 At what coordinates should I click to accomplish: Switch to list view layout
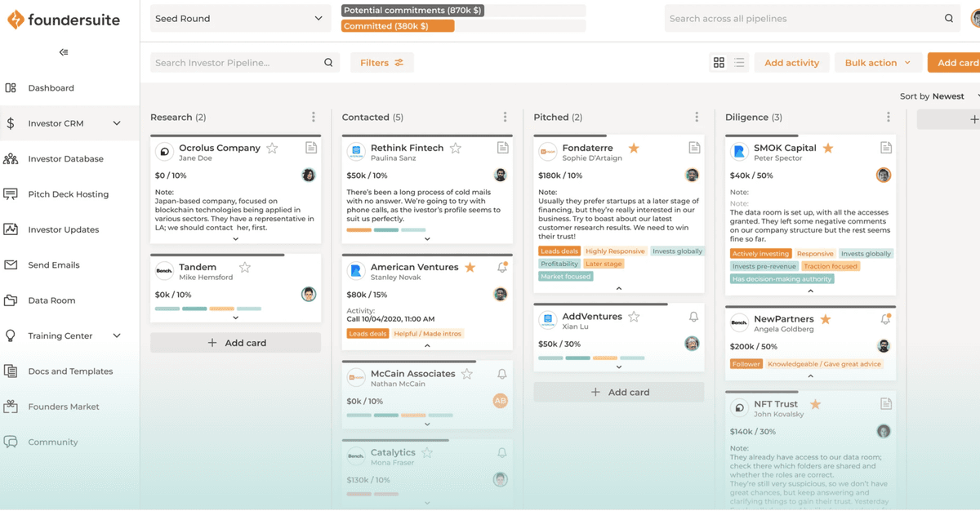[739, 62]
